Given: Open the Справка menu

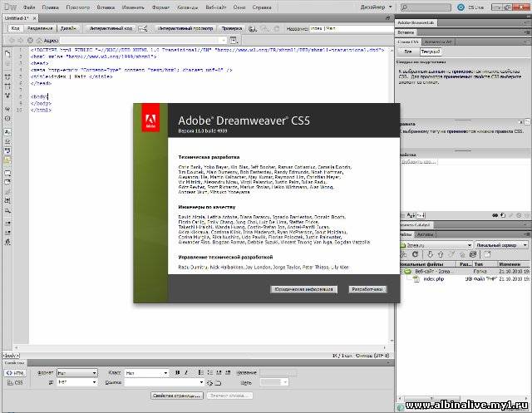Looking at the screenshot, I should (x=262, y=7).
